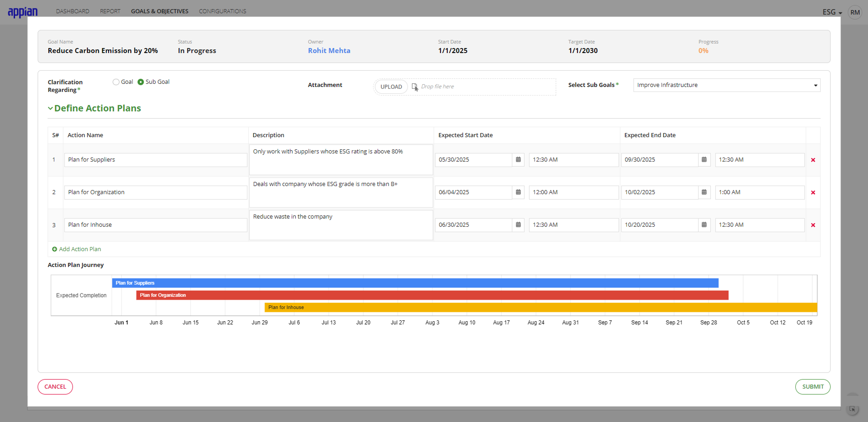The image size is (868, 422).
Task: Click the 12:00 AM start time field
Action: pyautogui.click(x=573, y=192)
